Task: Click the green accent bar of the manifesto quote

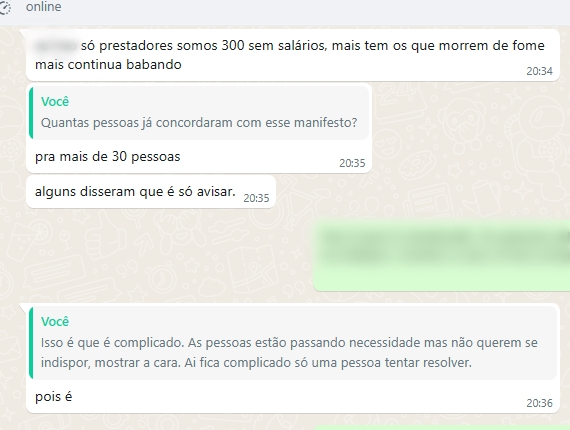Action: click(x=31, y=113)
